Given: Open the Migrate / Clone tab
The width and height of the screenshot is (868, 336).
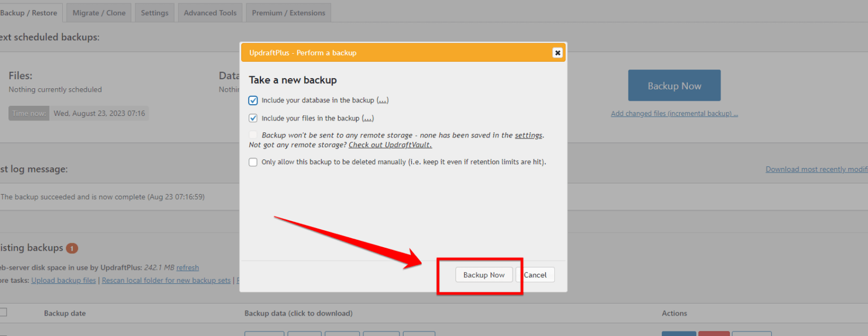Looking at the screenshot, I should click(x=98, y=12).
